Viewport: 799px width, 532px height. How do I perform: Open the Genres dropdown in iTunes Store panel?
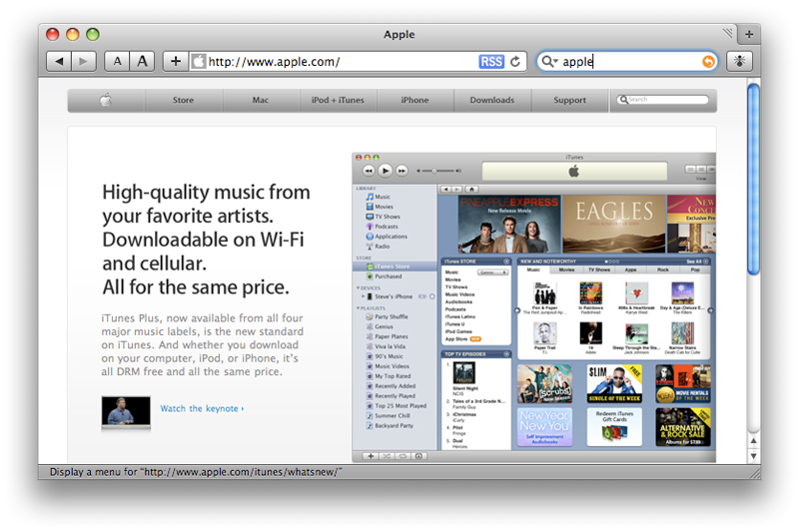(x=492, y=272)
